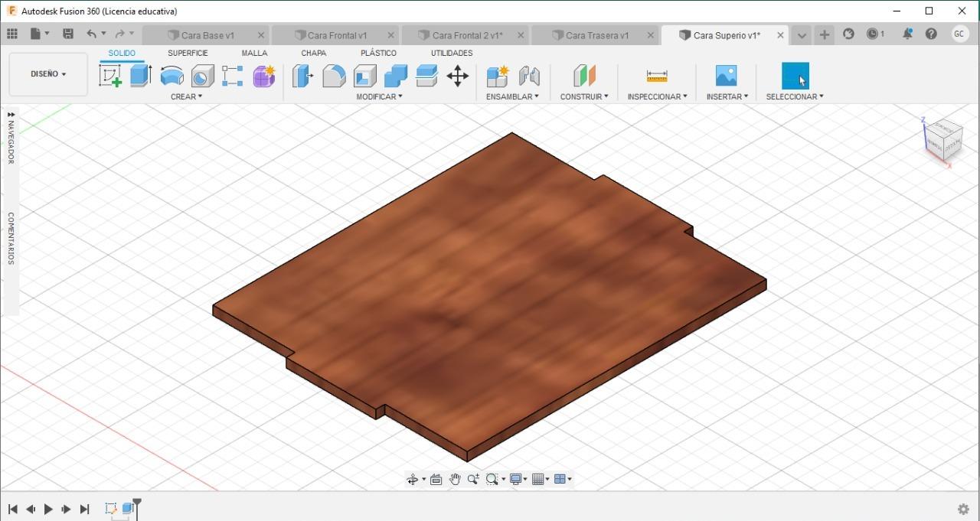Viewport: 980px width, 521px height.
Task: Select the Create Sketch tool
Action: click(x=110, y=76)
